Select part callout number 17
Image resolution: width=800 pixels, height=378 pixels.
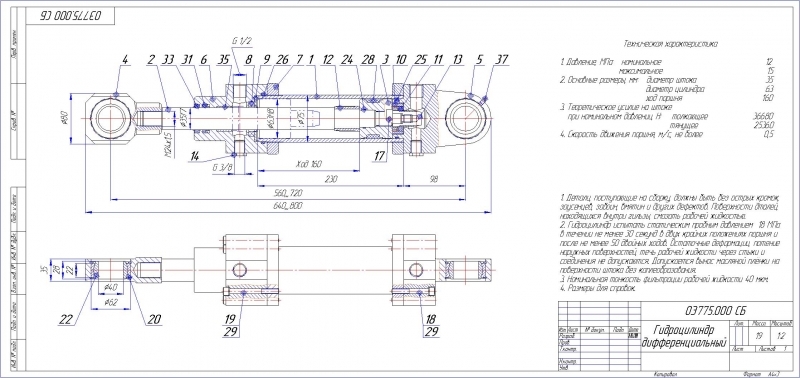379,156
